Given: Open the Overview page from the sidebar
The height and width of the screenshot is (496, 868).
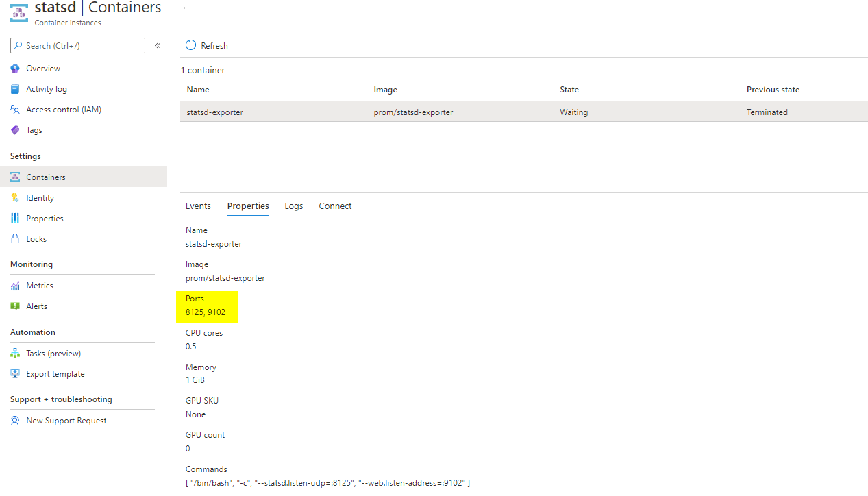Looking at the screenshot, I should point(42,68).
